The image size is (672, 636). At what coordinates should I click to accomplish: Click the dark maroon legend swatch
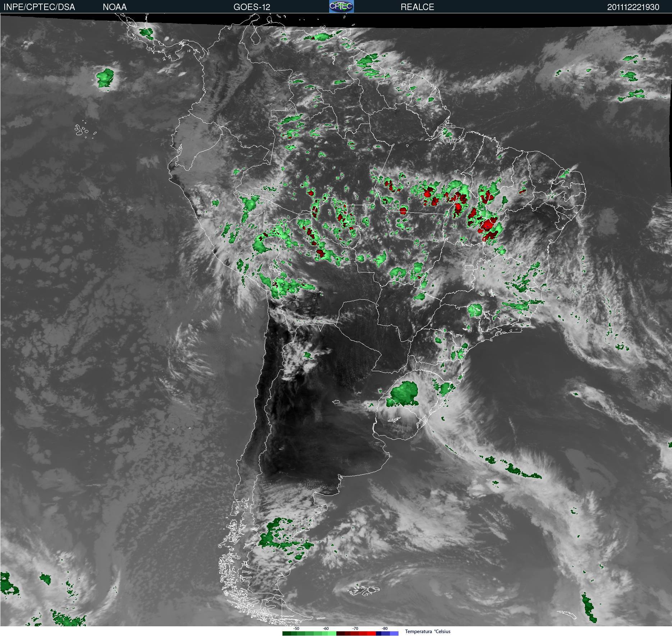(340, 633)
